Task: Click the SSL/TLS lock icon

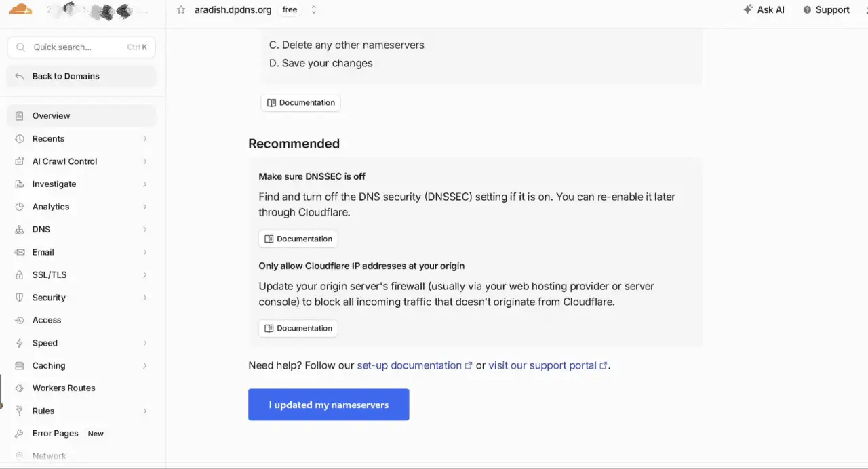Action: [19, 275]
